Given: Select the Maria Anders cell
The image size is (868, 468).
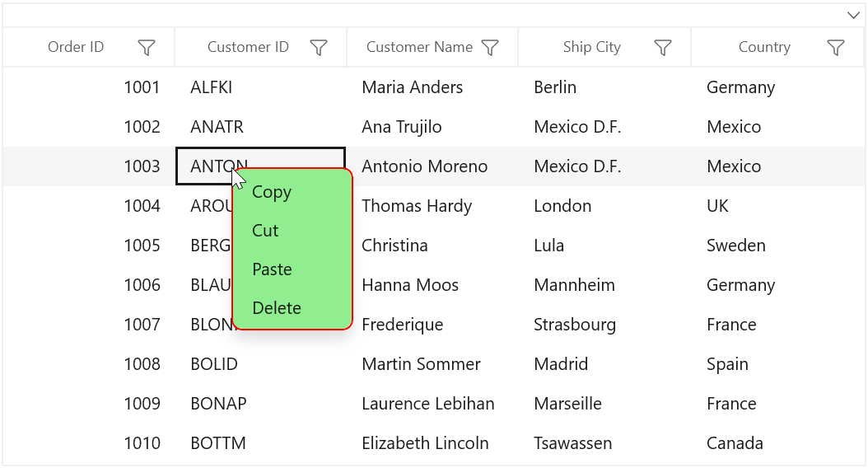Looking at the screenshot, I should pos(432,87).
